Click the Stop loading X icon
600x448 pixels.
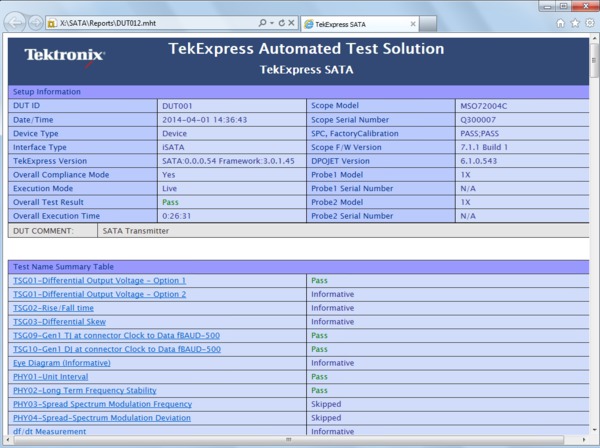pos(291,22)
